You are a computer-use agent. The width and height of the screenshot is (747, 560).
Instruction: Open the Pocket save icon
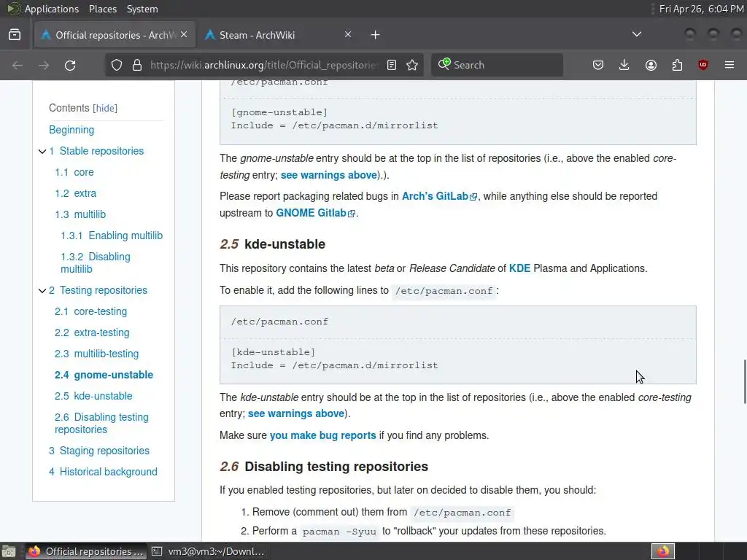[x=598, y=65]
